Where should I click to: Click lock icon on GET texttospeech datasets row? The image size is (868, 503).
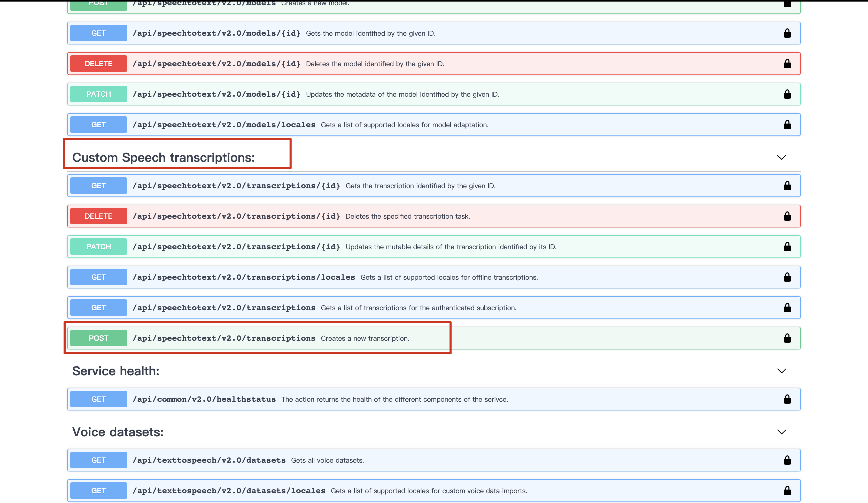pos(787,460)
